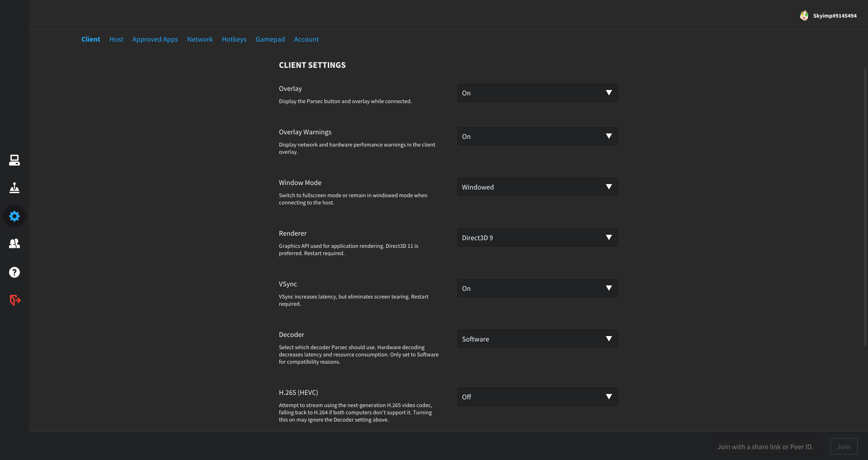Click the Overlay Warnings label

pyautogui.click(x=305, y=132)
